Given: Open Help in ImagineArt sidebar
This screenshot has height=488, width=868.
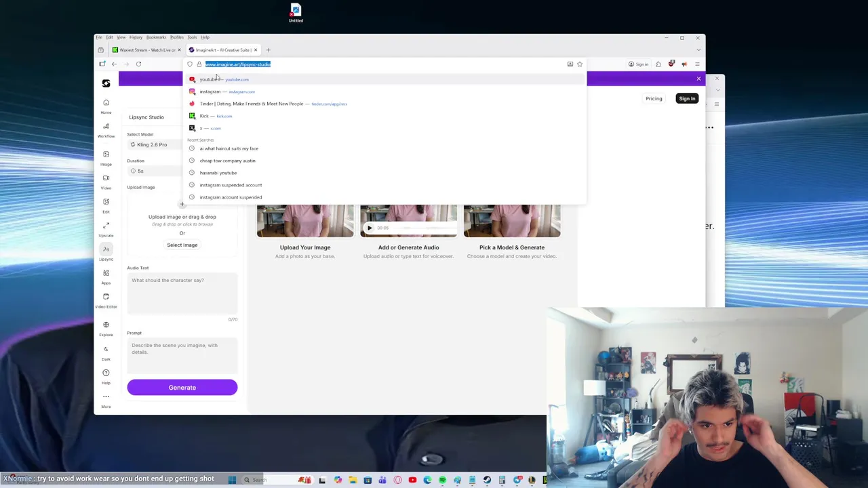Looking at the screenshot, I should [x=106, y=376].
